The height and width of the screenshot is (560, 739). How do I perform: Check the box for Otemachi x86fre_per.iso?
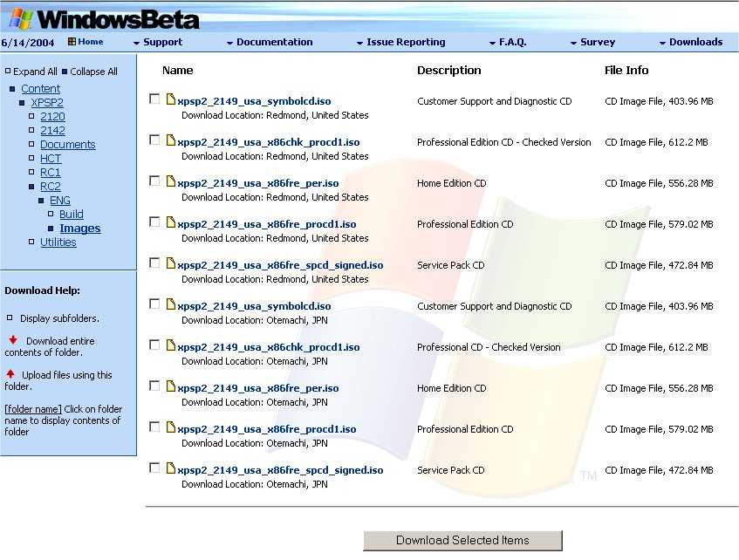154,386
